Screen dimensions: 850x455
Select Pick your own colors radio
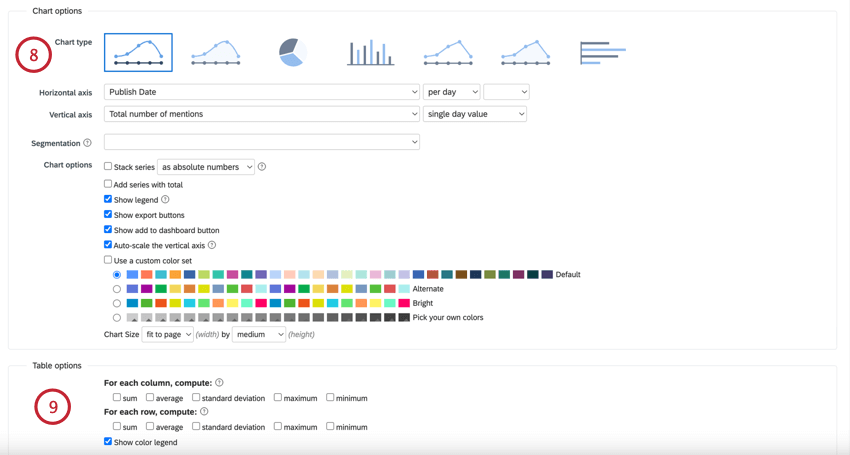[x=117, y=318]
